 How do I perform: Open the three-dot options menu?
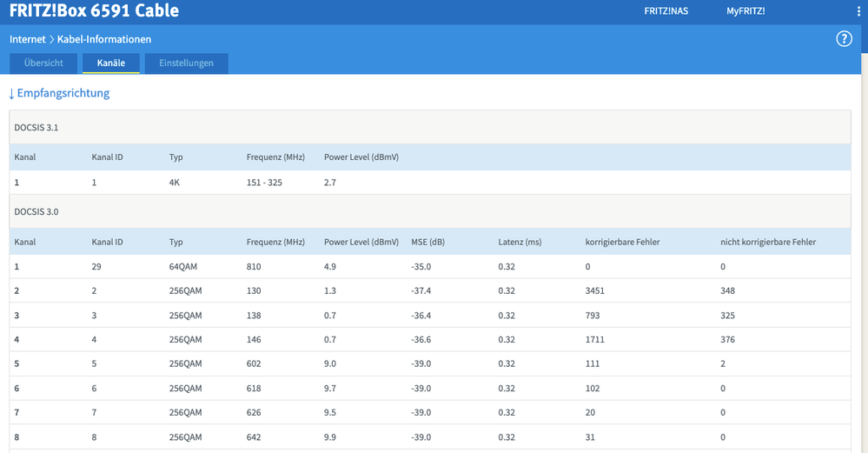[x=859, y=11]
